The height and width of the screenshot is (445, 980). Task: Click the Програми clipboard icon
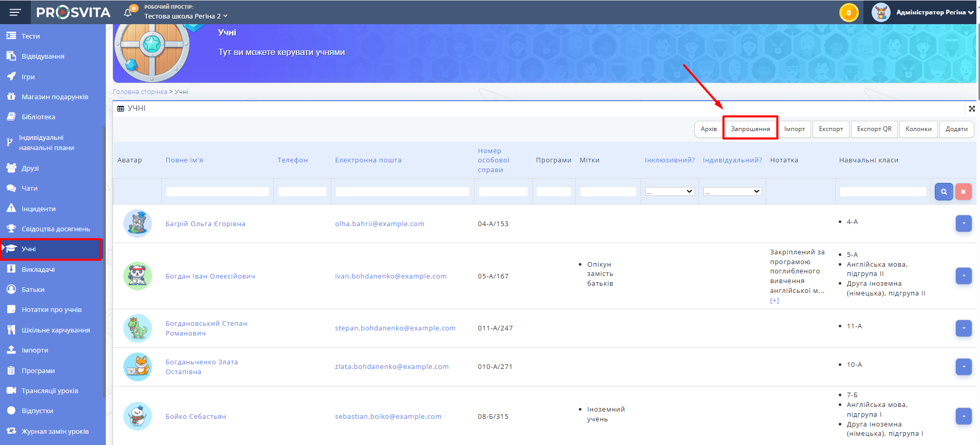click(11, 370)
